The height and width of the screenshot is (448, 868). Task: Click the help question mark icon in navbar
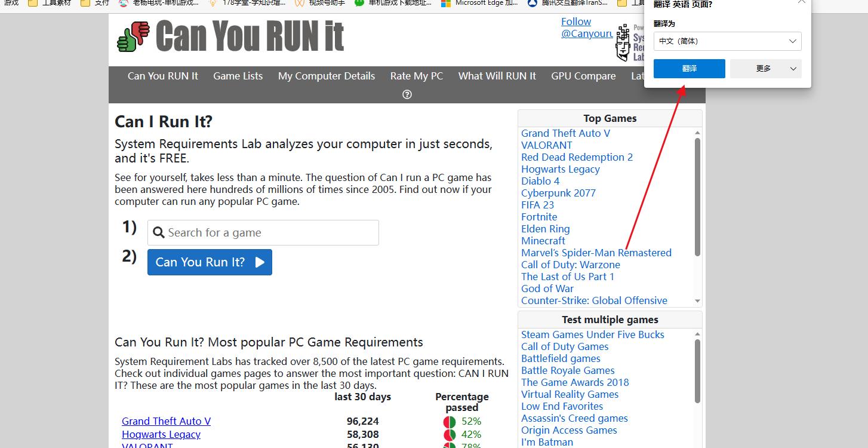point(407,94)
